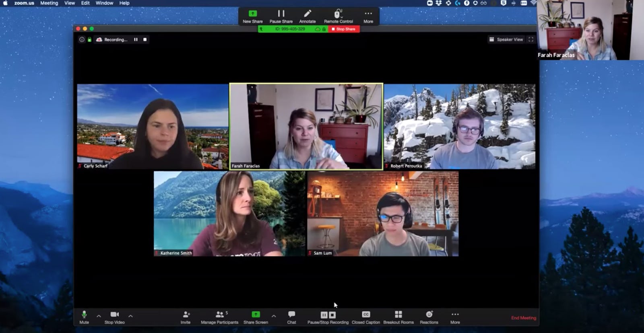Open the Window menu in menu bar

(x=104, y=3)
